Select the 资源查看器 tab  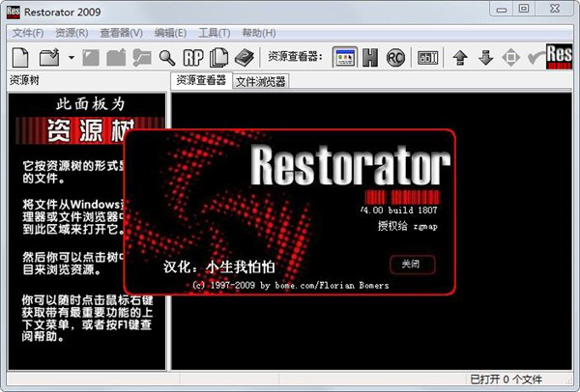point(200,81)
